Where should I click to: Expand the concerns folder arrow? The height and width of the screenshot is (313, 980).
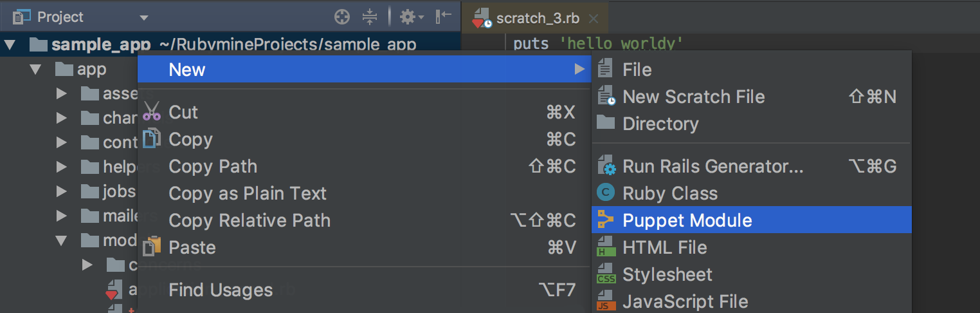click(x=88, y=265)
